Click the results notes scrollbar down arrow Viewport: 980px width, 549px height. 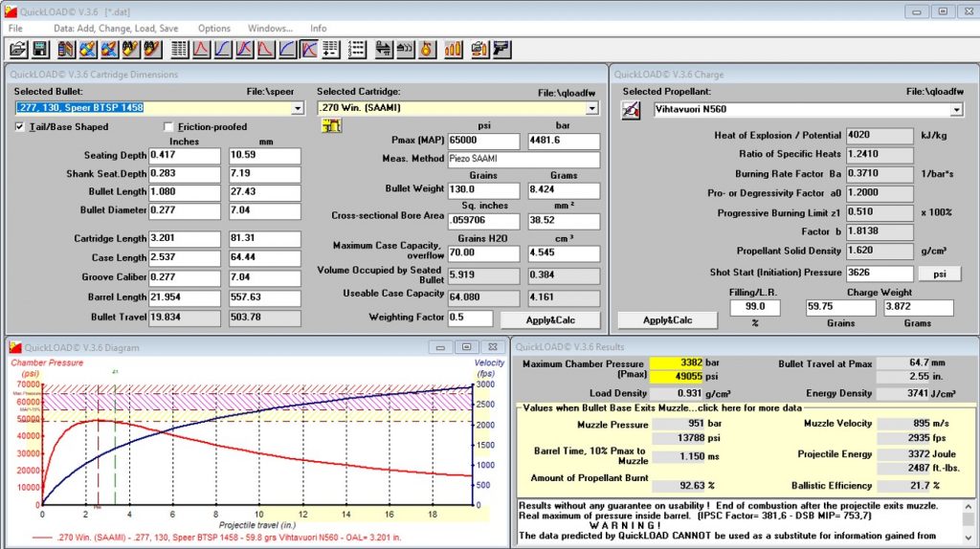tap(969, 538)
